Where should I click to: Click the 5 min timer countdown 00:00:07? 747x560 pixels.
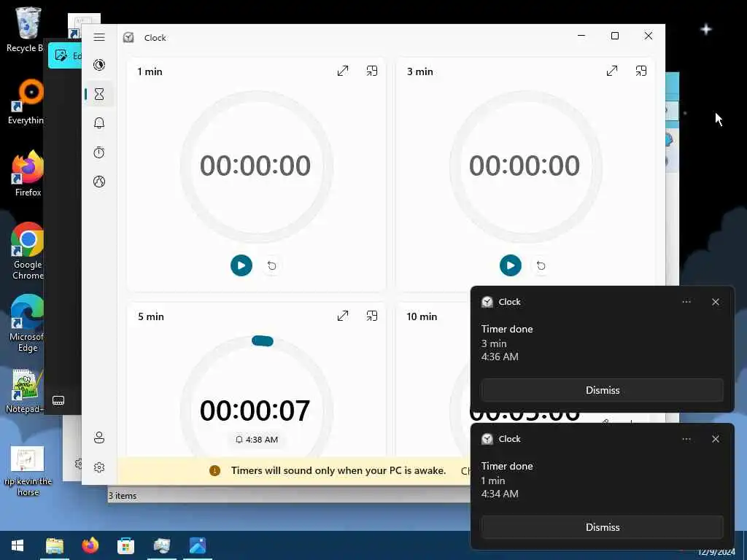[255, 411]
